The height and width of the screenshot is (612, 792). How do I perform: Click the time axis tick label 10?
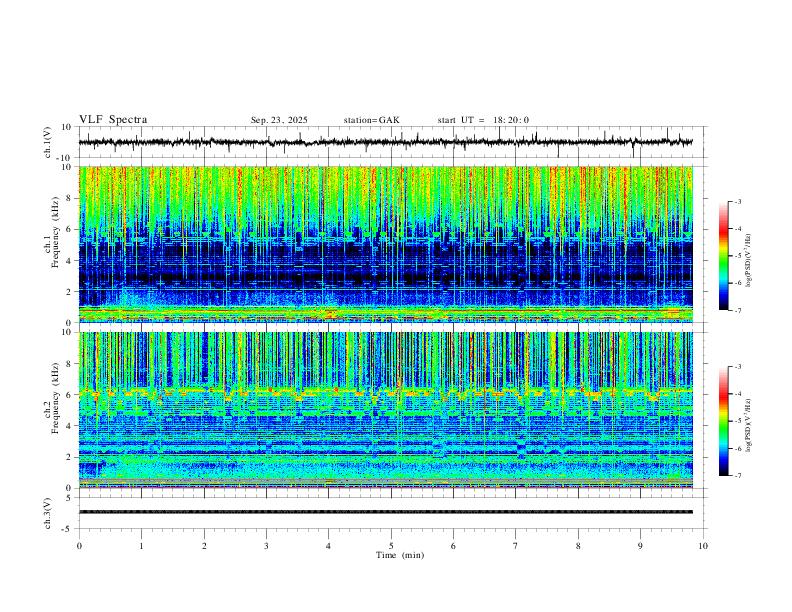coord(703,546)
